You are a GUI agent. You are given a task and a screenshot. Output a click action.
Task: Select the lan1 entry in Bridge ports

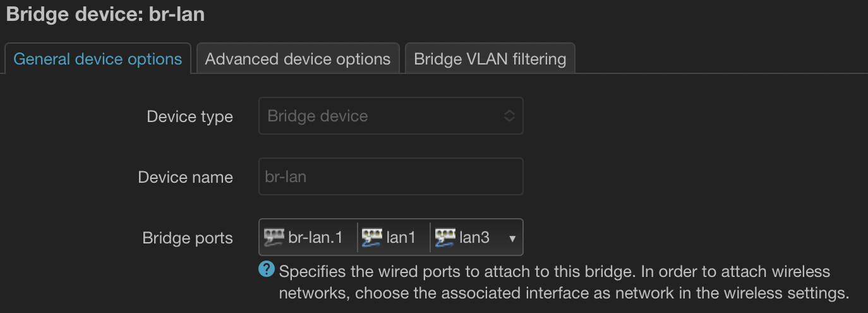point(401,238)
